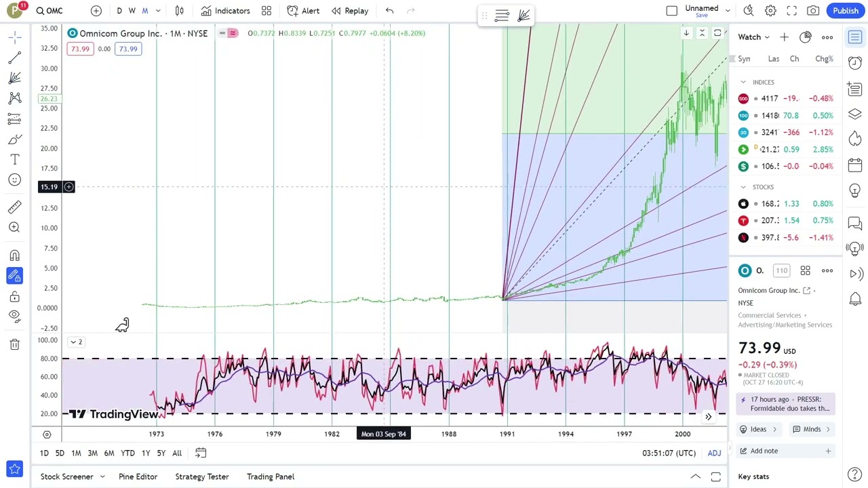The width and height of the screenshot is (868, 488).
Task: Create an Alert
Action: [x=303, y=11]
